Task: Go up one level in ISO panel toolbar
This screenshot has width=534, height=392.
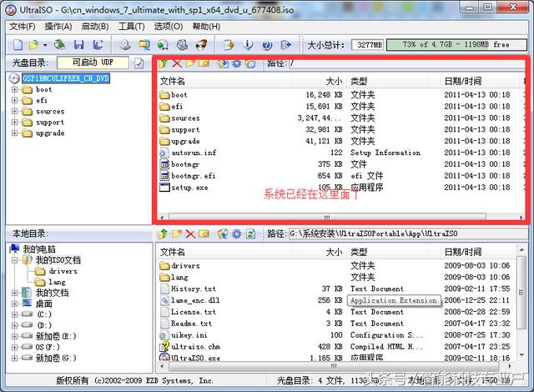Action: [x=164, y=63]
